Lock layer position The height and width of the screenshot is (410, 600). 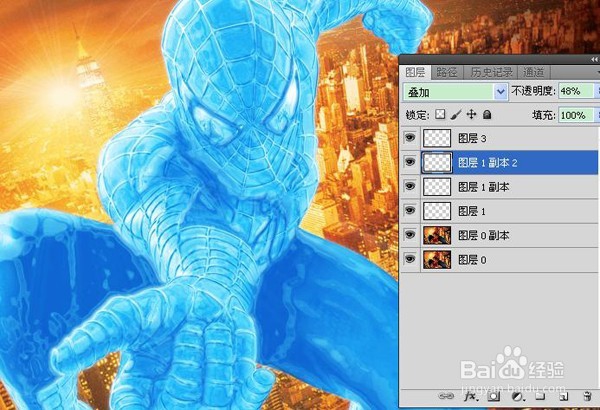471,114
